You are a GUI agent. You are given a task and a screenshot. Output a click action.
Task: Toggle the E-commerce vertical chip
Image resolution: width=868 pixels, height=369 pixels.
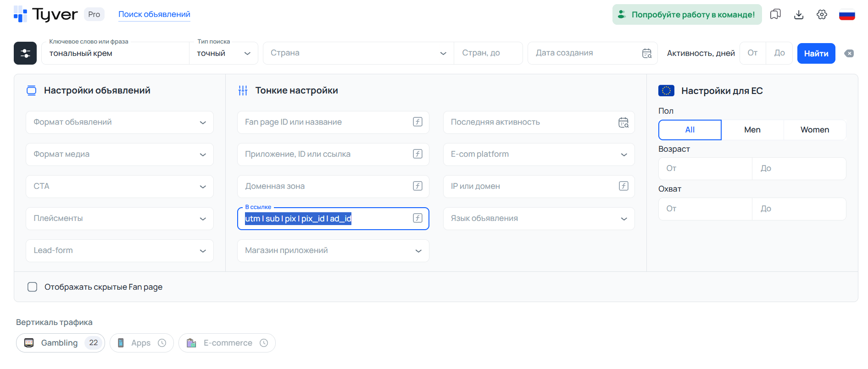pos(227,343)
